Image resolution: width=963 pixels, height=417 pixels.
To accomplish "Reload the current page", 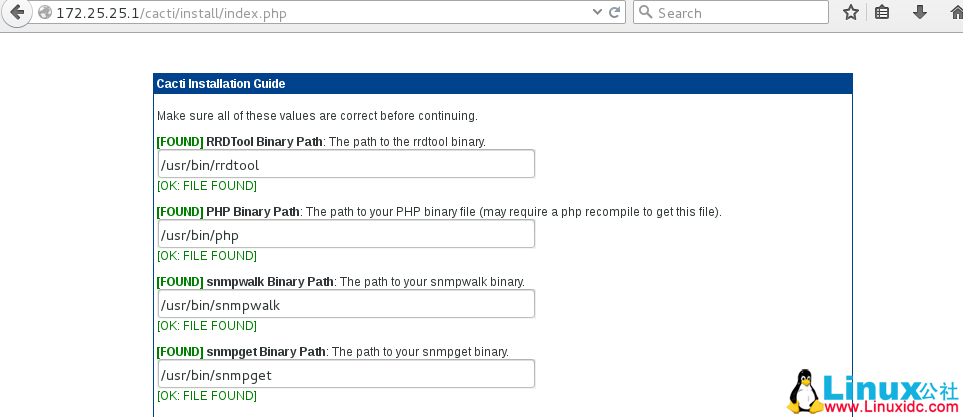I will pos(616,13).
